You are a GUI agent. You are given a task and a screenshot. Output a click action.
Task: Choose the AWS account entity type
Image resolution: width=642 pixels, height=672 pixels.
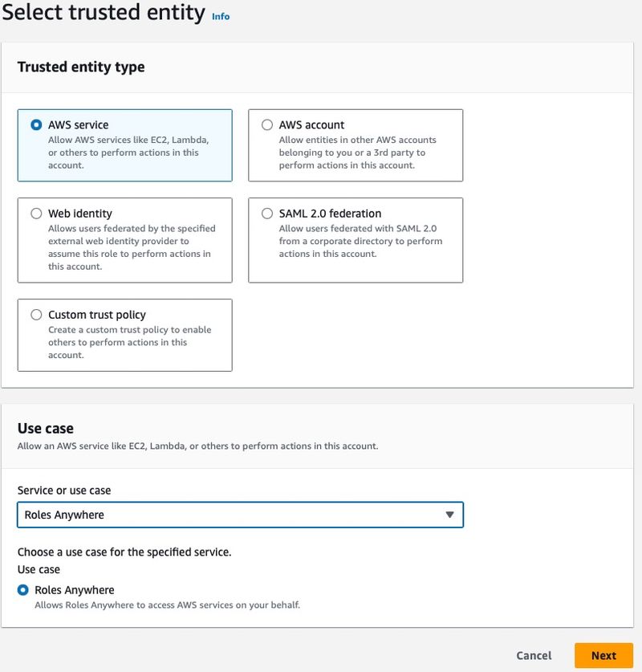267,125
